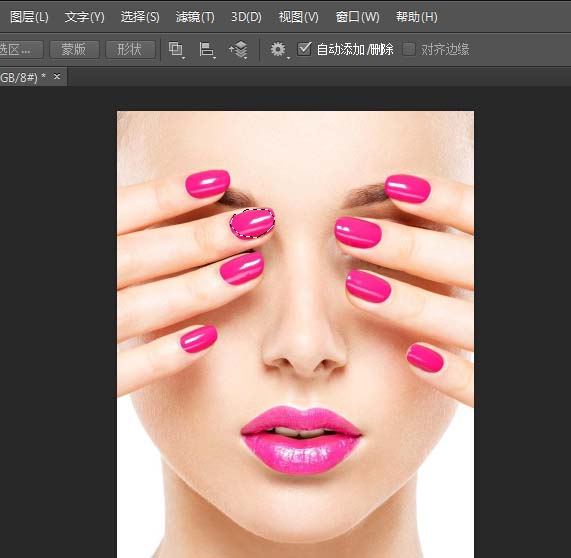Open the path arrangement layers icon
The image size is (571, 558).
(x=238, y=49)
